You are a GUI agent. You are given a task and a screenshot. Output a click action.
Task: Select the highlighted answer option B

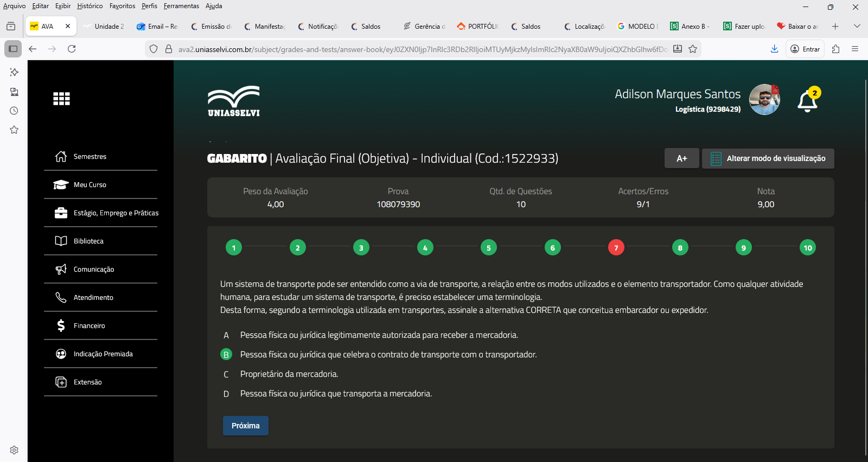226,355
